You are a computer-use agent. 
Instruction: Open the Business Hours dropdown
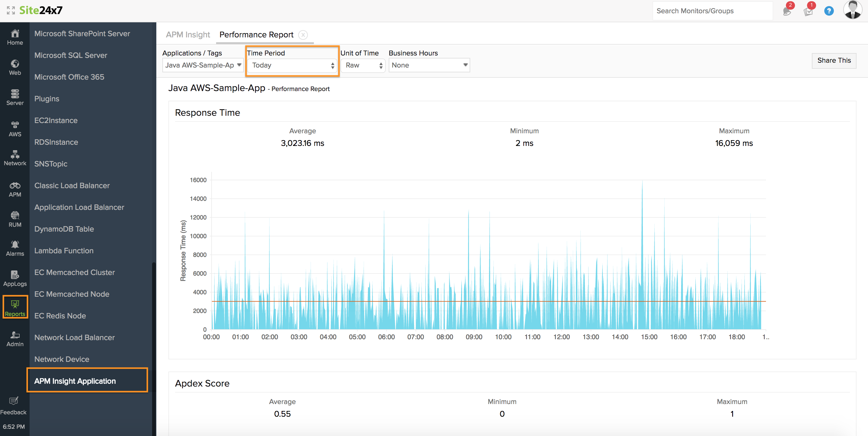coord(429,65)
